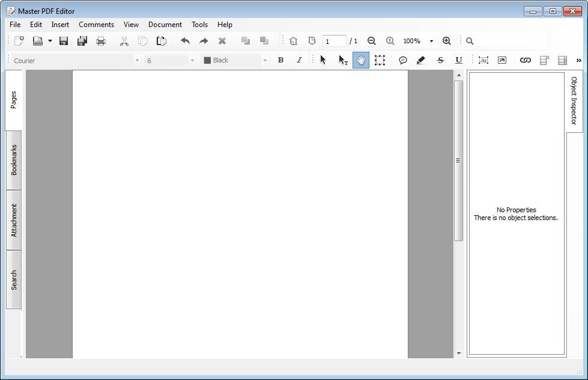This screenshot has width=588, height=380.
Task: Add a sticky note comment
Action: coord(403,60)
